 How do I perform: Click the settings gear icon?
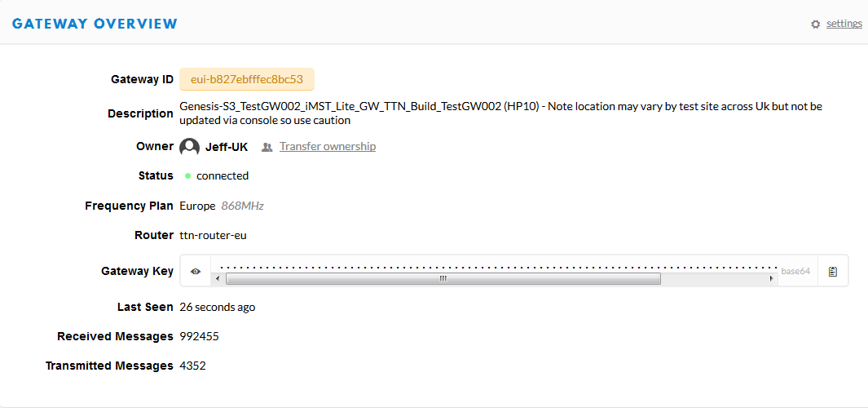(815, 24)
